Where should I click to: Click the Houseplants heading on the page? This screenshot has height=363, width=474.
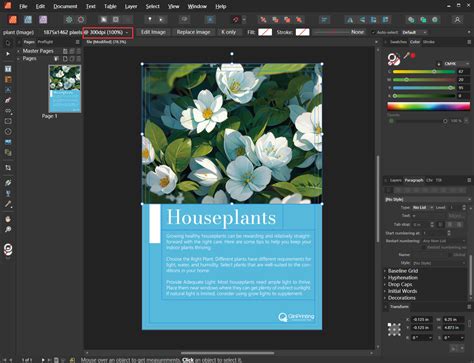point(221,217)
